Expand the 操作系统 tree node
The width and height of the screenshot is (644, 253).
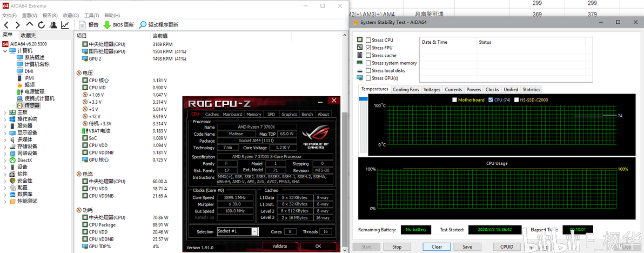coord(4,119)
